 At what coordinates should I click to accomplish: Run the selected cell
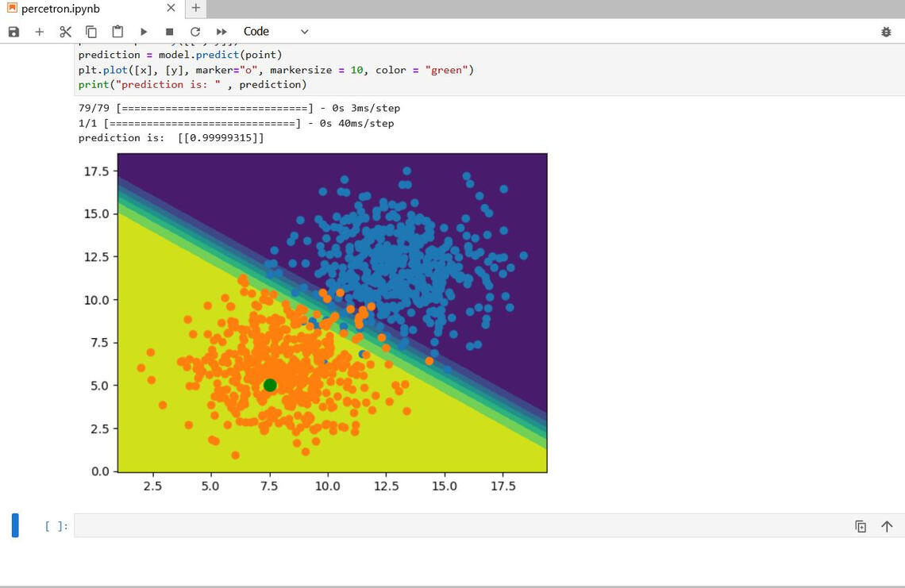[143, 31]
